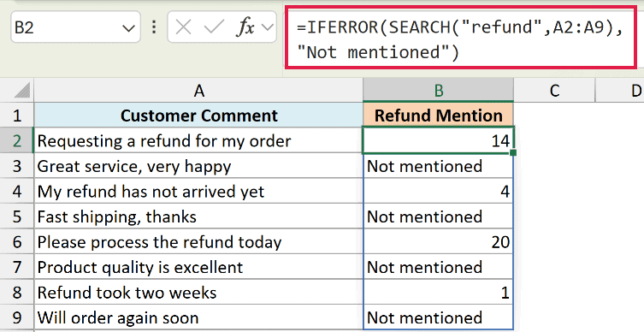Select row 4 header
644x332 pixels.
pos(17,192)
